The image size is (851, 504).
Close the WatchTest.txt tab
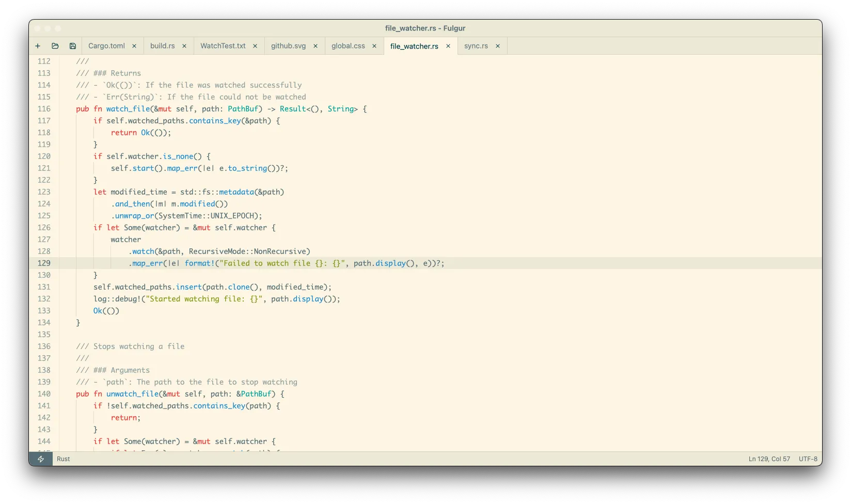pyautogui.click(x=255, y=46)
